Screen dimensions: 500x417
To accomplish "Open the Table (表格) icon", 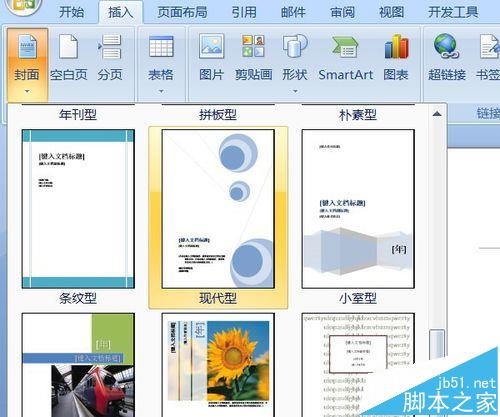I will 161,47.
